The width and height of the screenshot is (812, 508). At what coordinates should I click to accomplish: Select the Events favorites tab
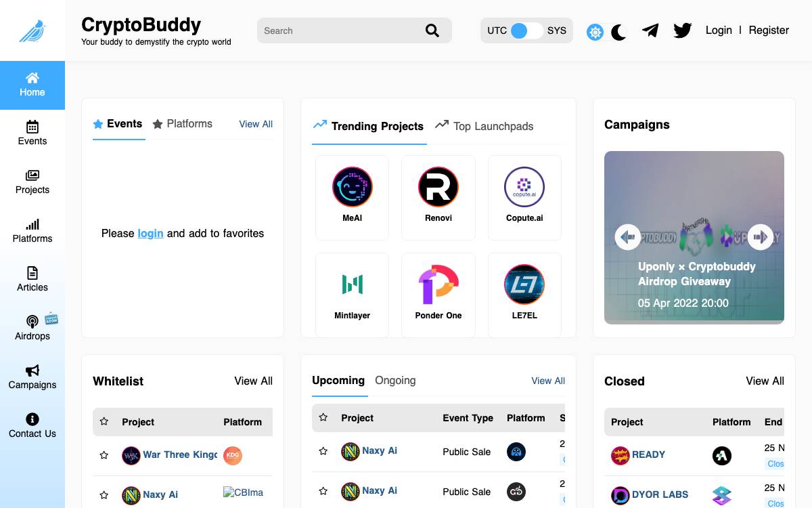[118, 124]
